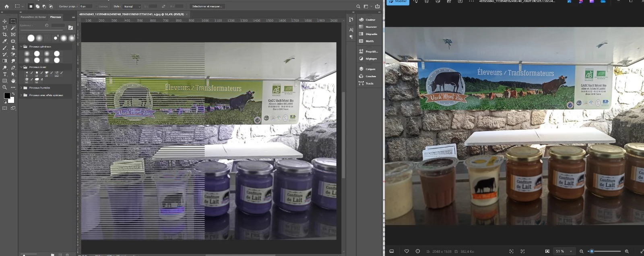Click the Photos zoom slider handle

click(591, 251)
